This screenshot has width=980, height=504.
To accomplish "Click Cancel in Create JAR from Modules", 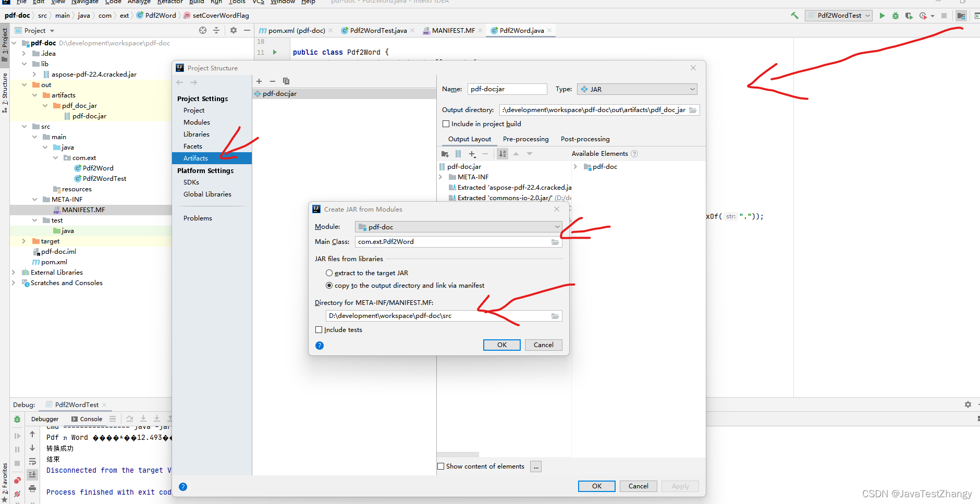I will (x=543, y=345).
